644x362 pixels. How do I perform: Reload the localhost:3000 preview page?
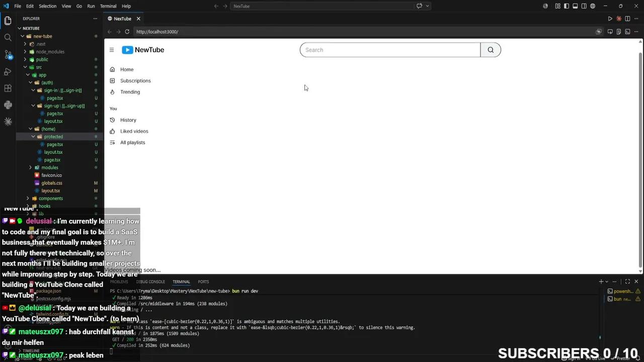[127, 32]
